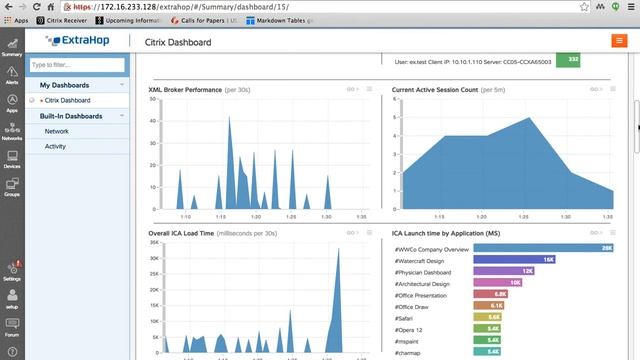Open Current Active Session Count chart menu icon
Screen dimensions: 640x360
click(x=613, y=89)
